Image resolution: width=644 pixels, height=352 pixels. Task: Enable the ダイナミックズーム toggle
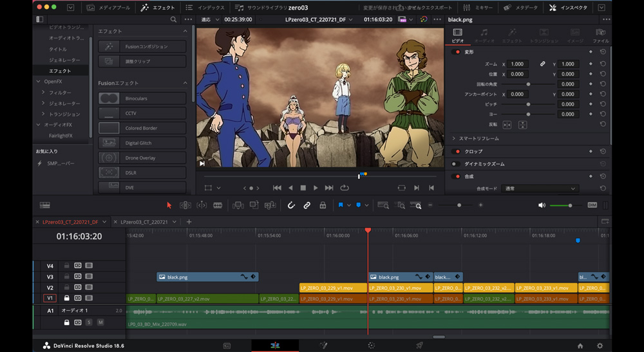pos(455,164)
